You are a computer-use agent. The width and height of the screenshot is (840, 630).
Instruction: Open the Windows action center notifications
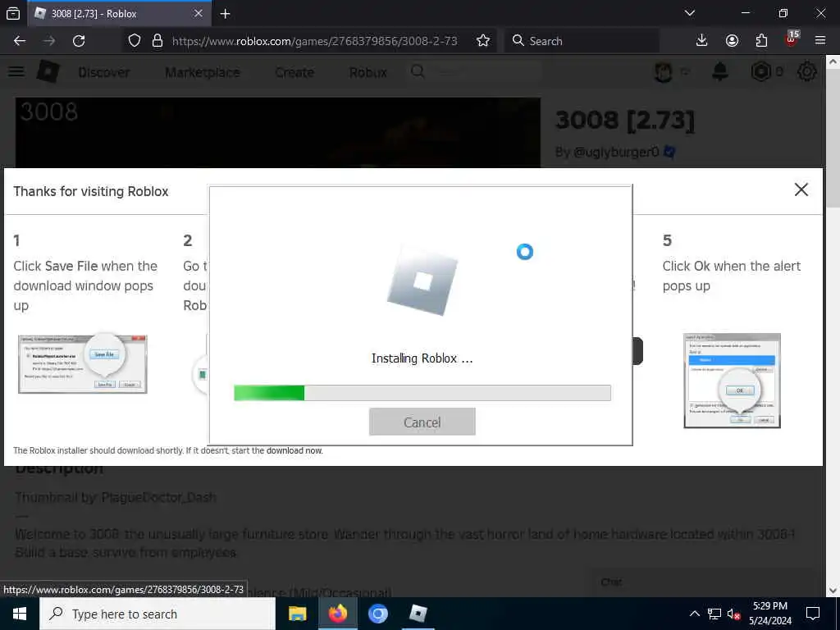[813, 614]
